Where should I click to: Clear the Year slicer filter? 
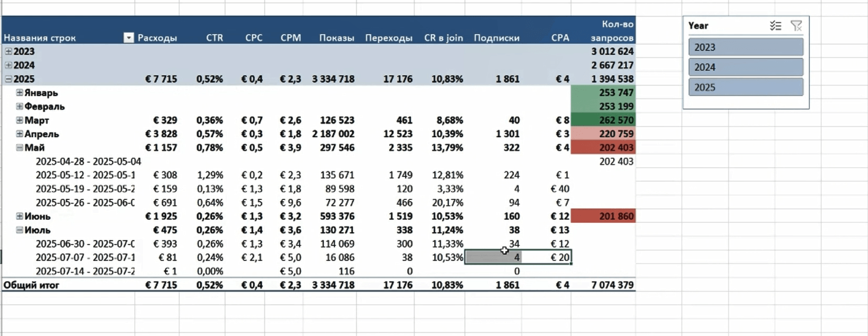click(x=796, y=26)
